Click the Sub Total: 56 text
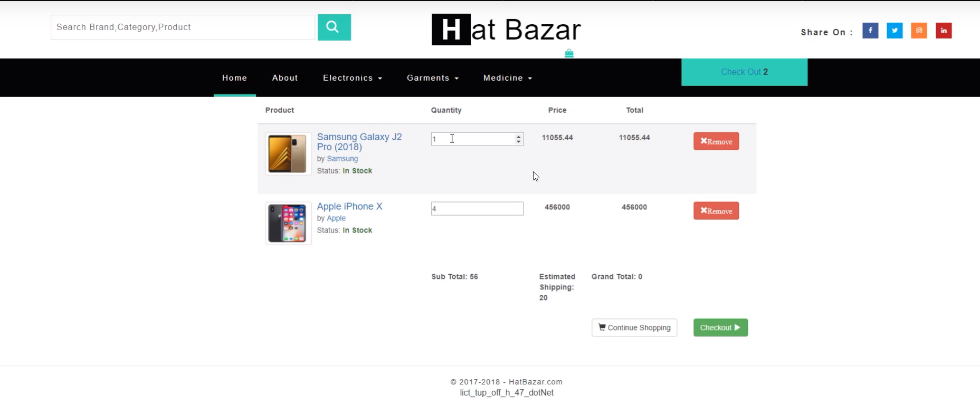Viewport: 980px width, 406px height. coord(454,277)
